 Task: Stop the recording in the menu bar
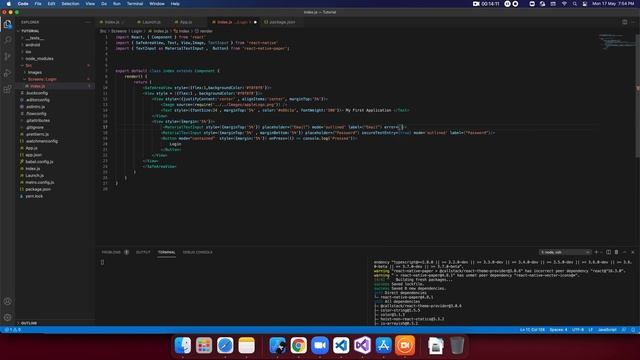click(x=516, y=4)
